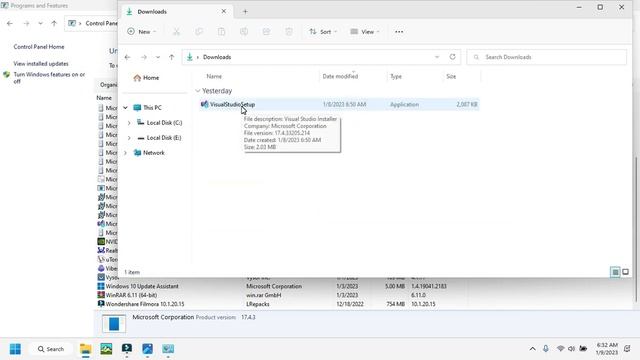
Task: Sort by Date modified column header
Action: 340,76
